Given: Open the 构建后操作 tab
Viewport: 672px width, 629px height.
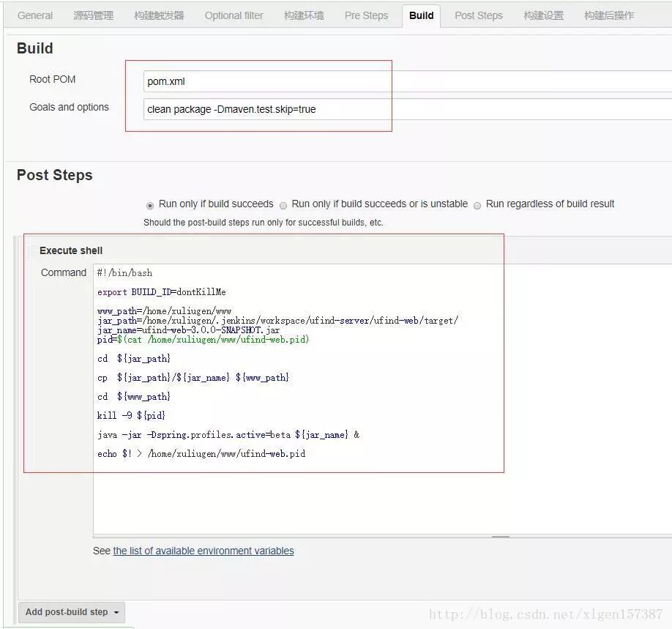Looking at the screenshot, I should pos(609,16).
